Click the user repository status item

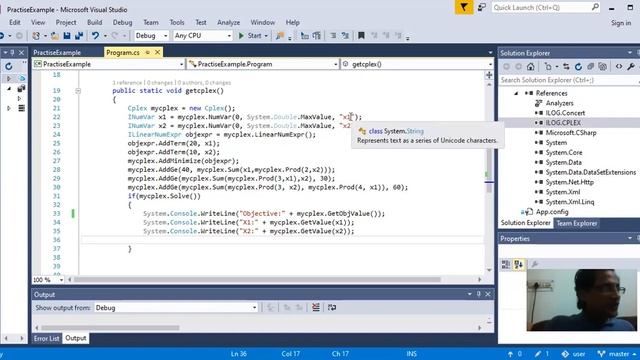pyautogui.click(x=573, y=354)
